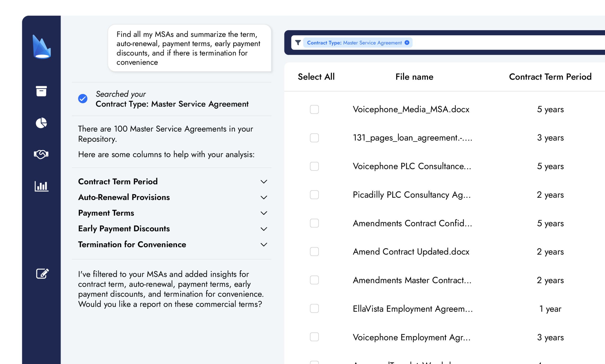Select the Amend Contract Updated.docx checkbox

coord(314,252)
